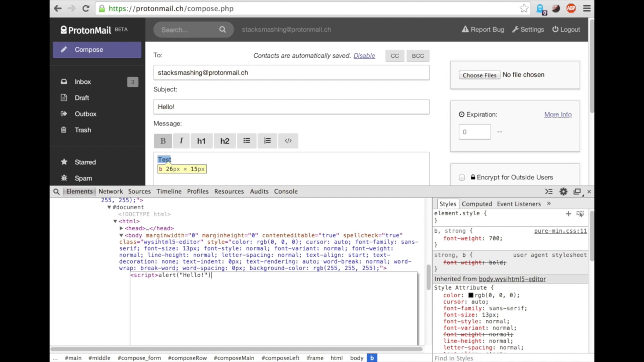Click the Disable contacts saving link

[x=364, y=56]
